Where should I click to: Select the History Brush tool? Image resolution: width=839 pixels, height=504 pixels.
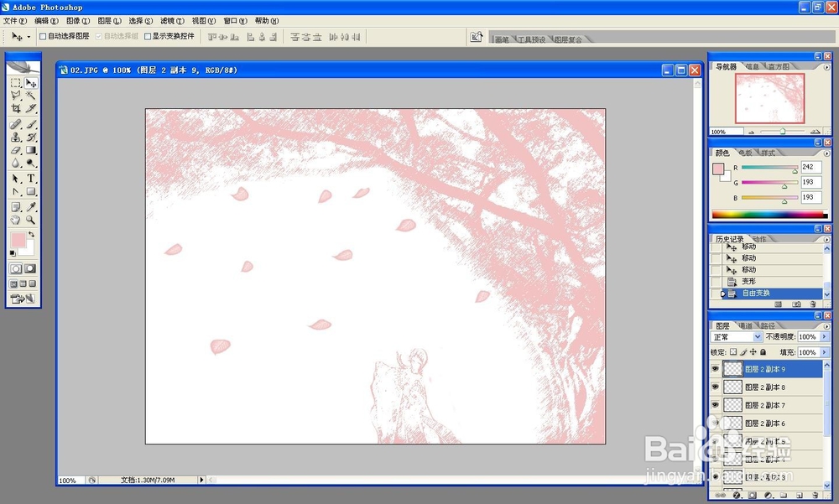(x=31, y=137)
